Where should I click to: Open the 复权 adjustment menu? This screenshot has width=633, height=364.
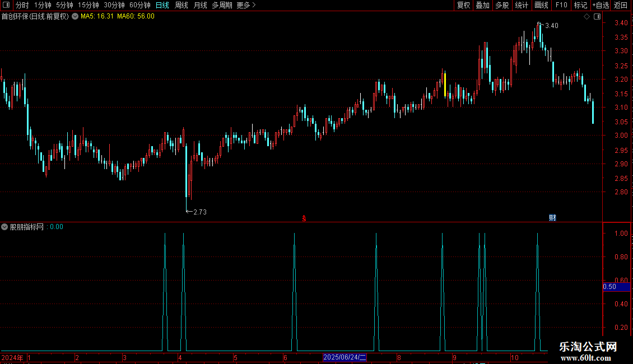(463, 5)
